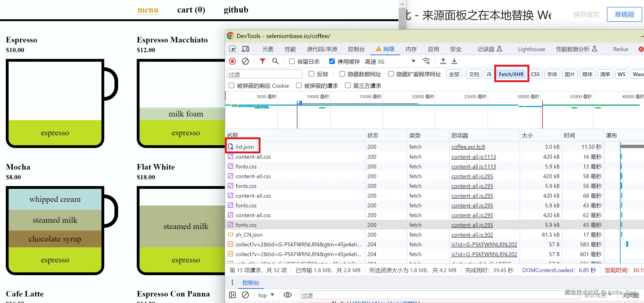Open the github link in page header
The height and width of the screenshot is (303, 644).
point(236,10)
